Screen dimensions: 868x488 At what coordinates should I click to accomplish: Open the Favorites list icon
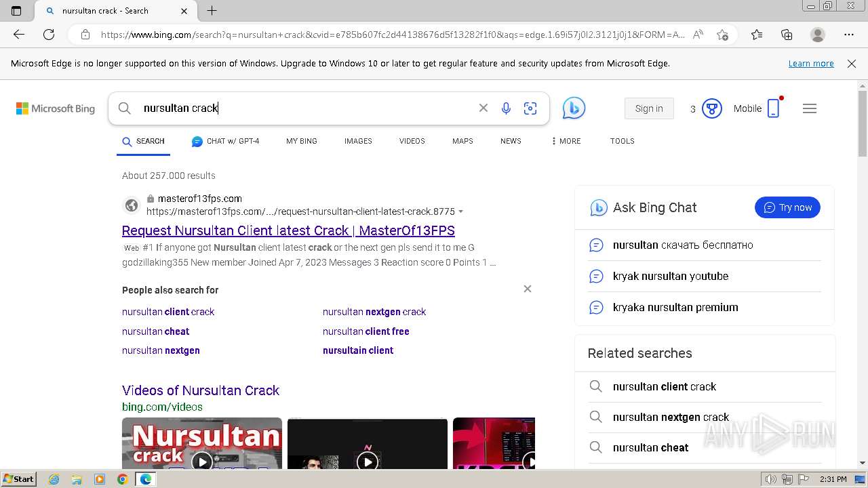point(757,35)
